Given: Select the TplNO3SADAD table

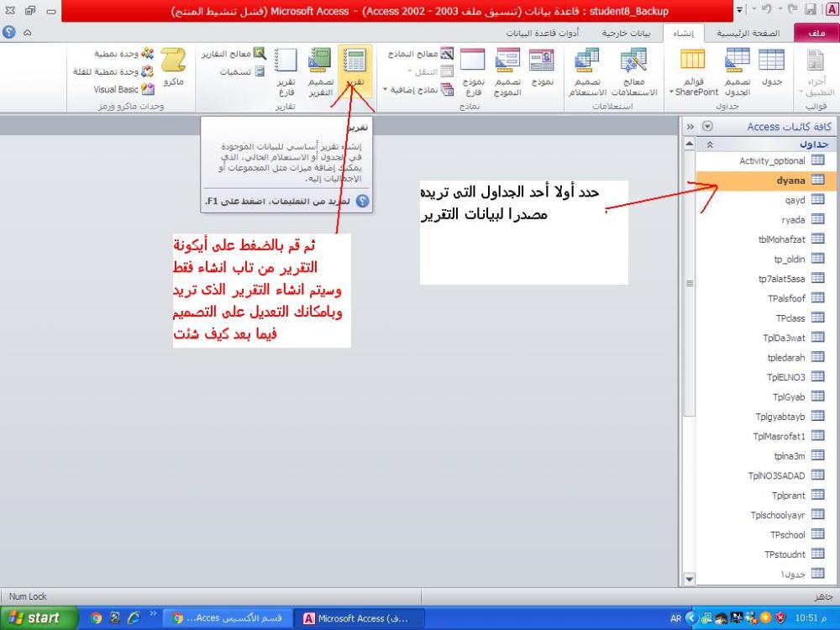Looking at the screenshot, I should 766,475.
